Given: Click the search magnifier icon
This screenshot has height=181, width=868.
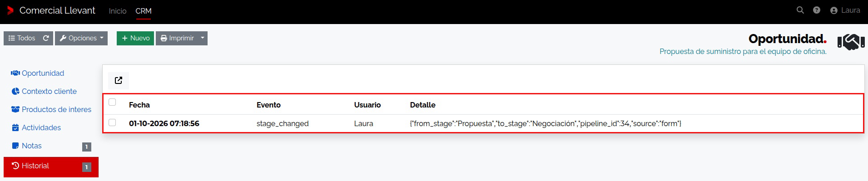Looking at the screenshot, I should click(800, 10).
